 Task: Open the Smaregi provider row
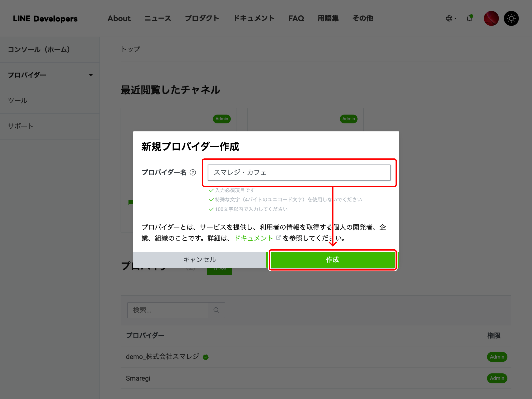[316, 378]
